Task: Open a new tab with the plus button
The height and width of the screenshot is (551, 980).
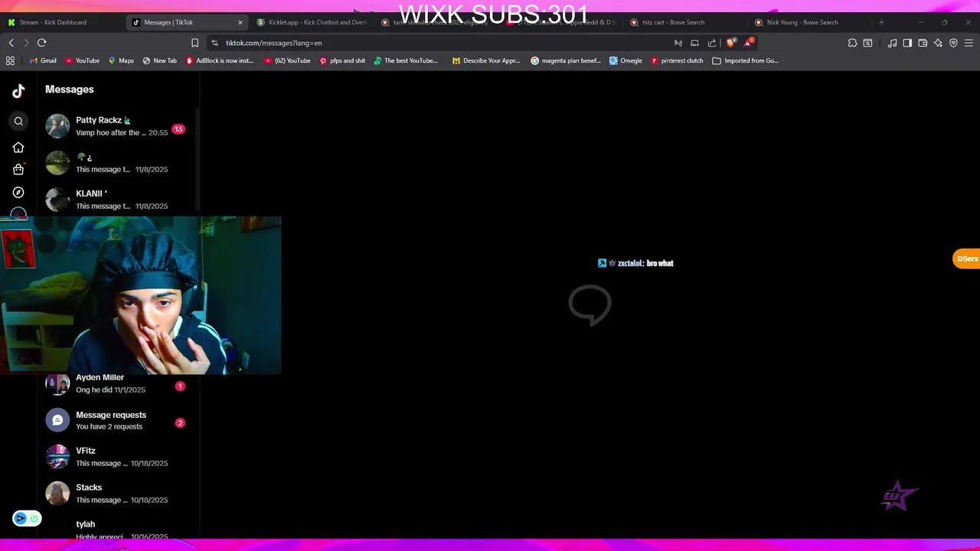Action: tap(881, 22)
